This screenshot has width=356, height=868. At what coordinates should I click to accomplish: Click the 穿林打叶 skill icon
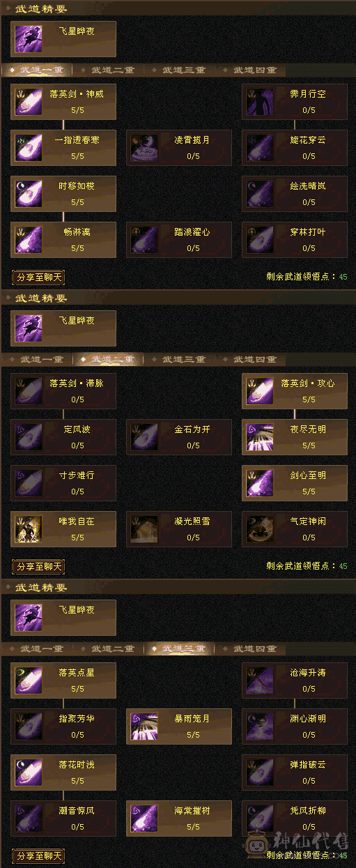tap(260, 240)
